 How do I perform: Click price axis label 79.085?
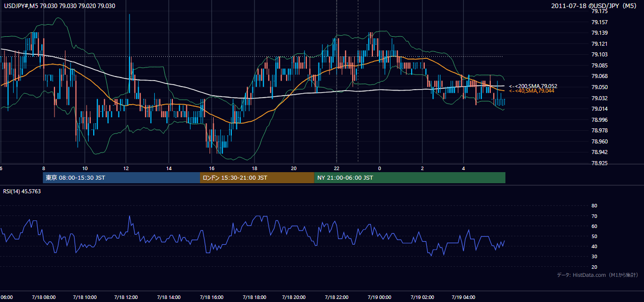pyautogui.click(x=599, y=65)
